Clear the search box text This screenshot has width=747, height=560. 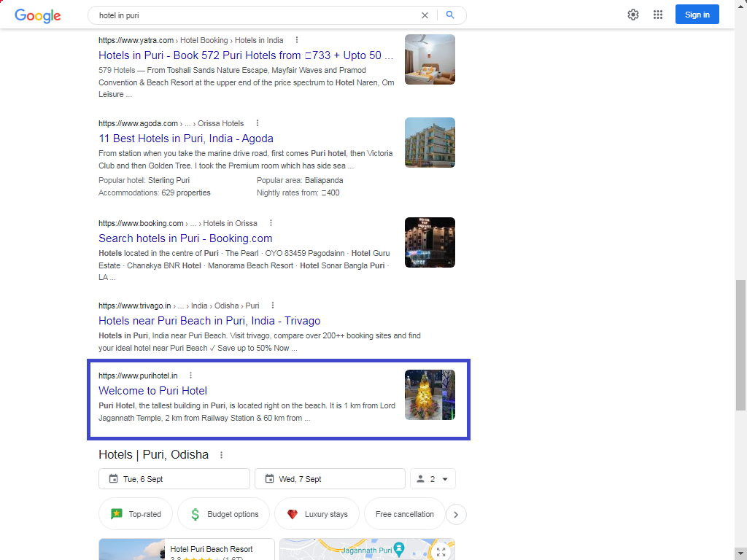coord(425,15)
